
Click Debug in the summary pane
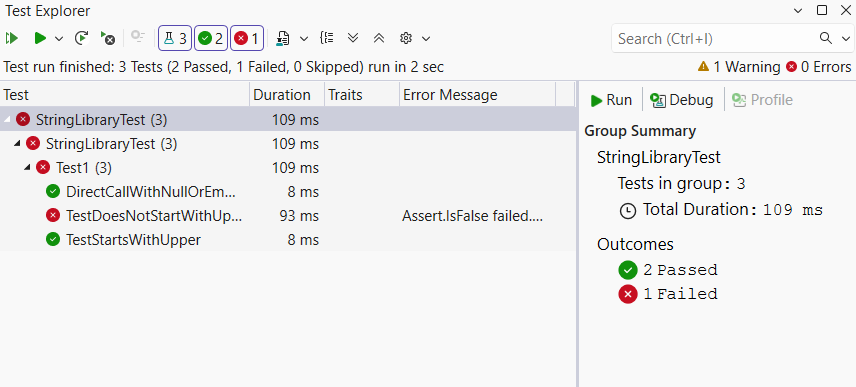point(681,100)
